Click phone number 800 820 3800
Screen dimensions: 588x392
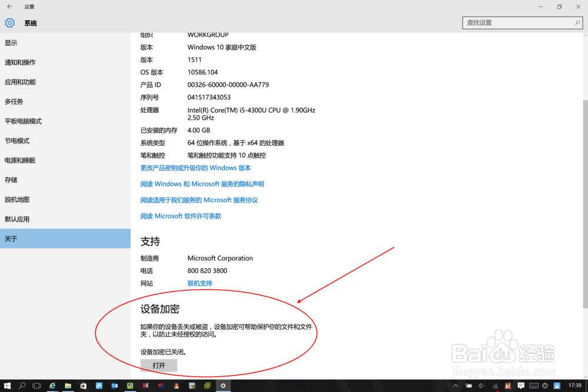pyautogui.click(x=208, y=270)
